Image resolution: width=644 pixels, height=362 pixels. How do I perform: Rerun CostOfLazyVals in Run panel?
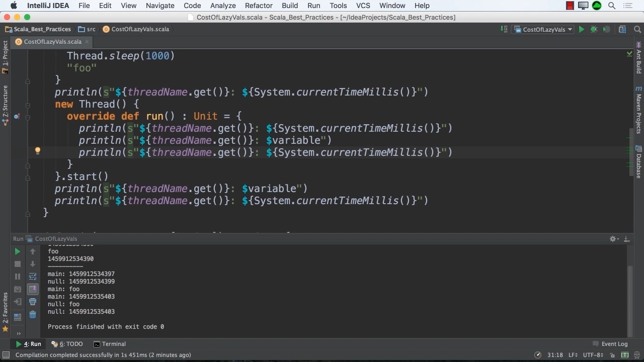pyautogui.click(x=18, y=251)
